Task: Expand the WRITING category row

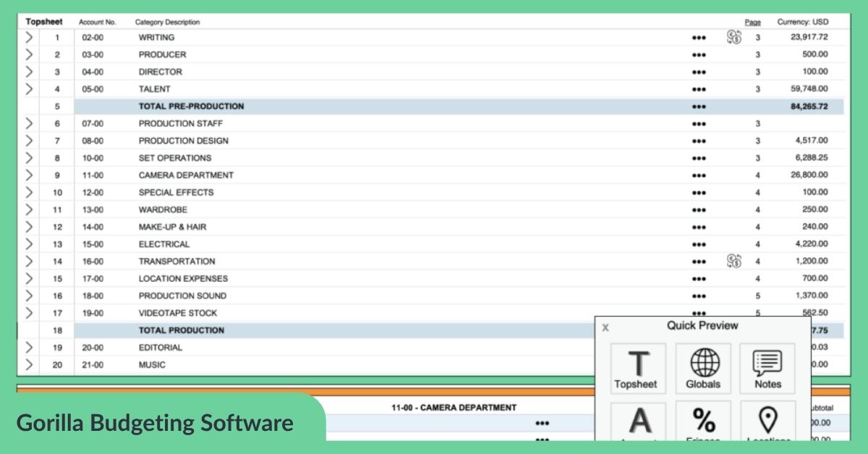Action: tap(29, 38)
